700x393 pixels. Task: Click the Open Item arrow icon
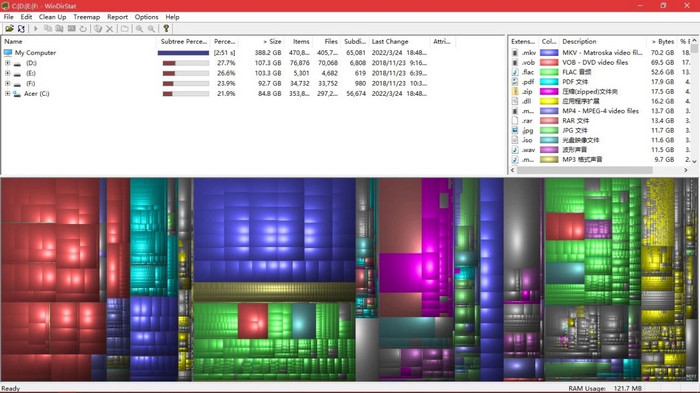36,29
